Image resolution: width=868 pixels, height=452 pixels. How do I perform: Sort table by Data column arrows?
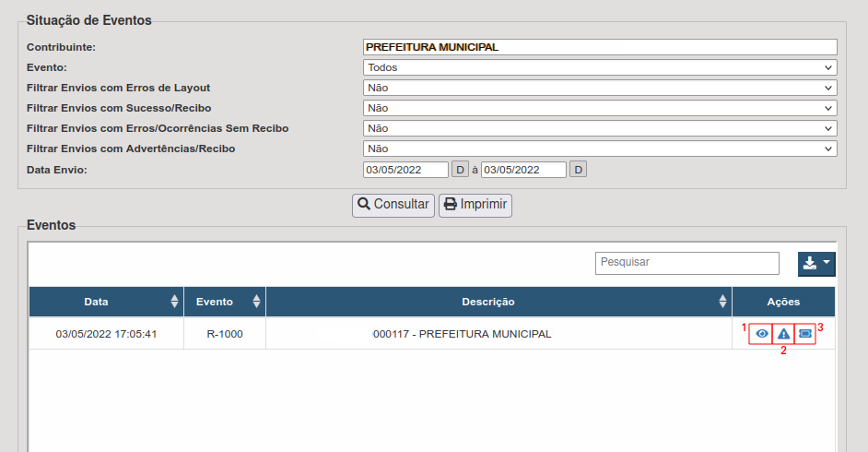tap(174, 302)
